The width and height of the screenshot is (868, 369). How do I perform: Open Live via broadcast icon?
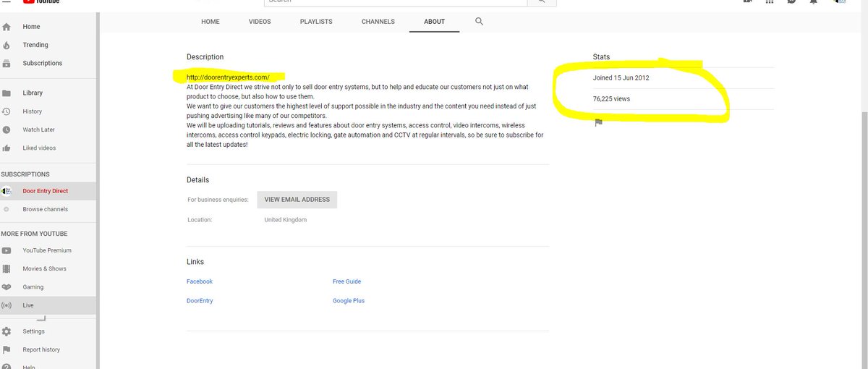(x=6, y=305)
